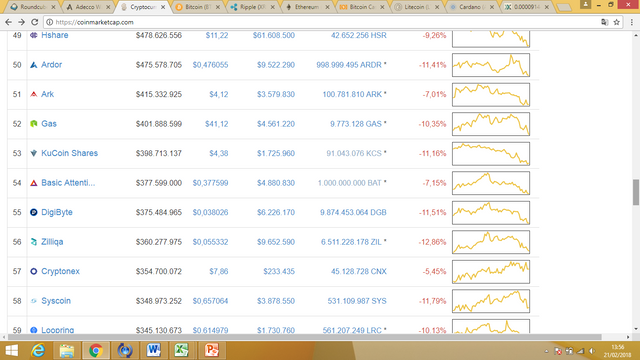Open the Zilliqa coin link
This screenshot has height=360, width=640.
pyautogui.click(x=52, y=242)
